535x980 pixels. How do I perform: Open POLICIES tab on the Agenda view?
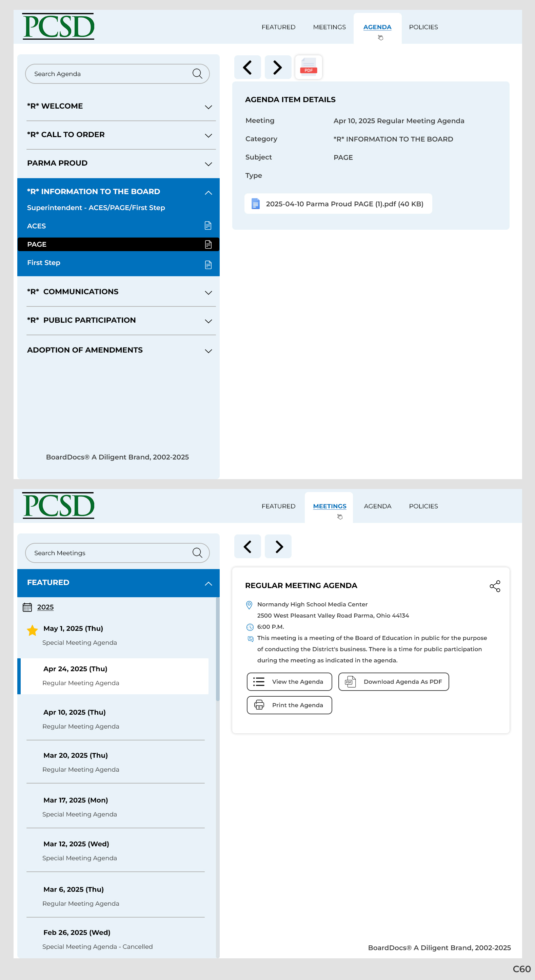[423, 27]
